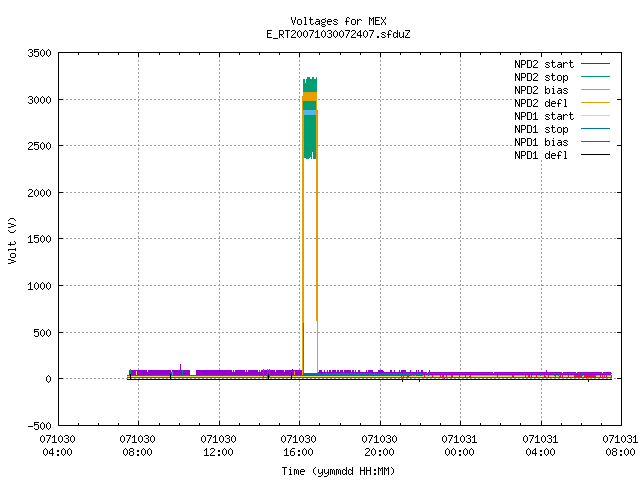Click the chart title 'Voltages for MEX'

click(338, 21)
